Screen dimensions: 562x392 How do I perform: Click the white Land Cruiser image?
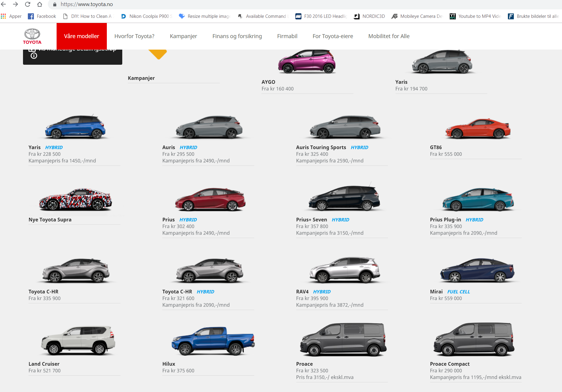tap(78, 340)
